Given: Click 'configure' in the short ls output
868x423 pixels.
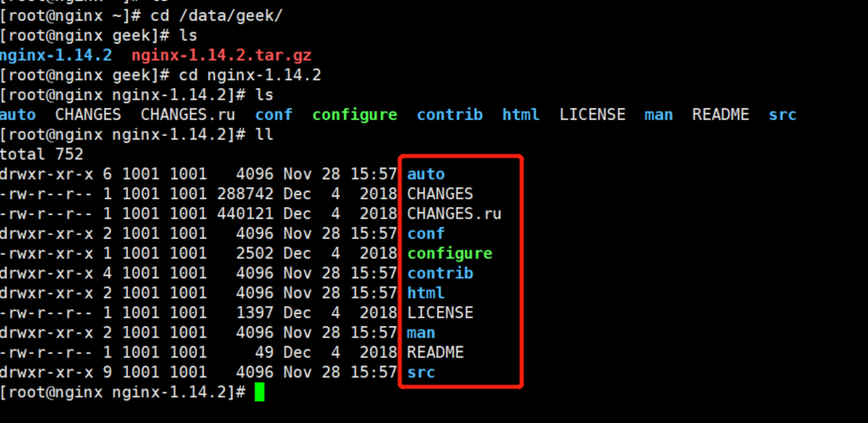Looking at the screenshot, I should [x=355, y=115].
